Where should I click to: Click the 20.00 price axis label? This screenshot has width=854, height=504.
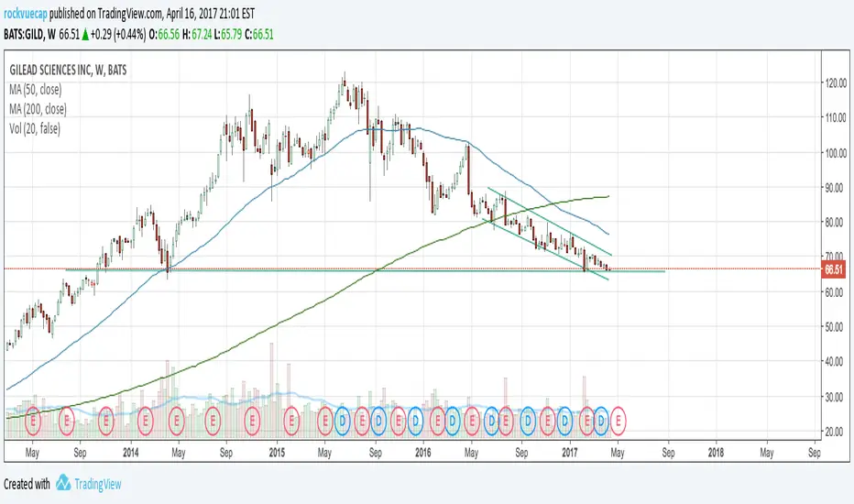coord(836,432)
